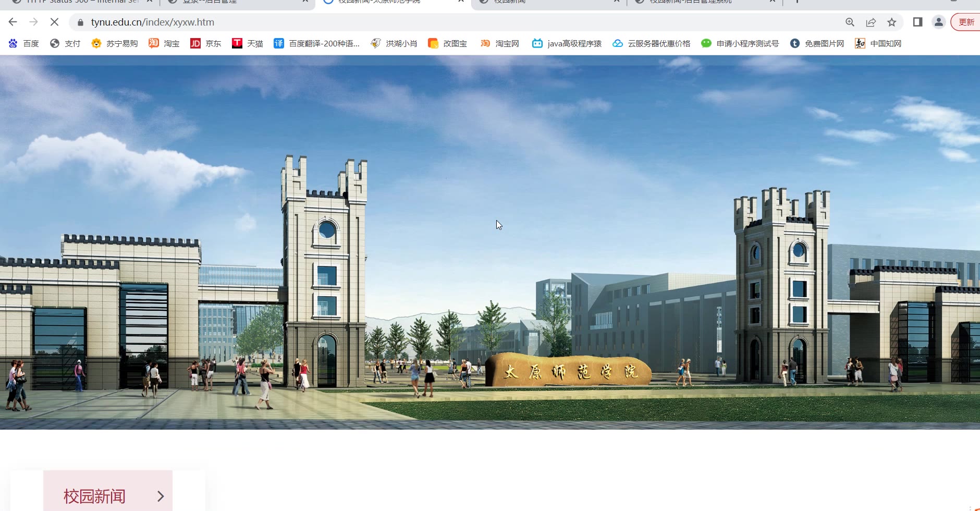Open the 免费图片网 bookmark
Screen dimensions: 980x511
tap(817, 43)
